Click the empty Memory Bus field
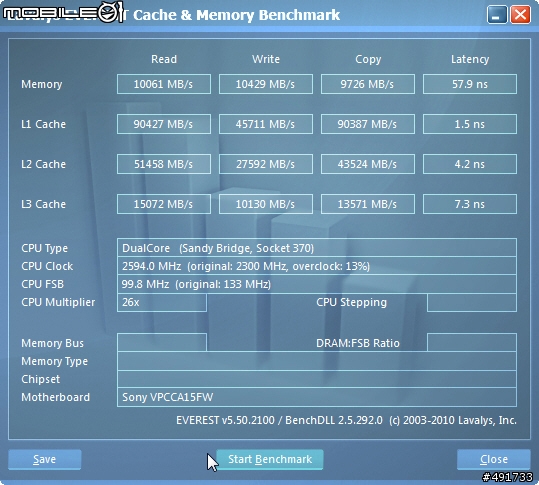 click(162, 342)
